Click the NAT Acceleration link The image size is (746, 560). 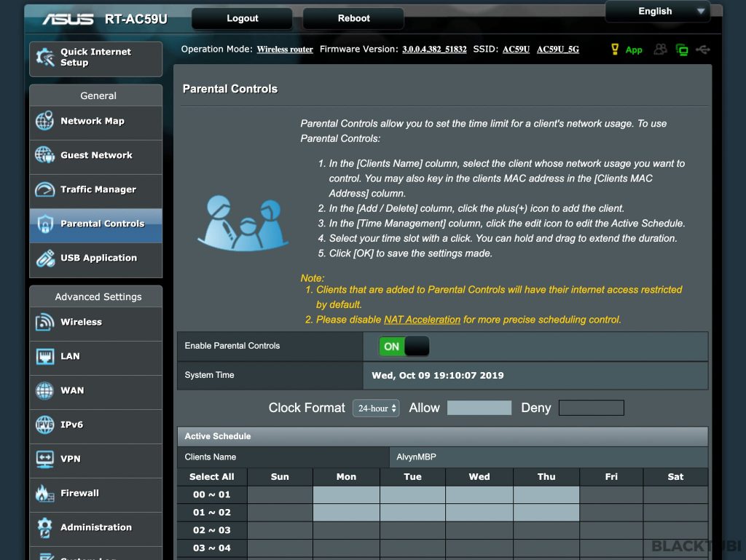click(422, 320)
